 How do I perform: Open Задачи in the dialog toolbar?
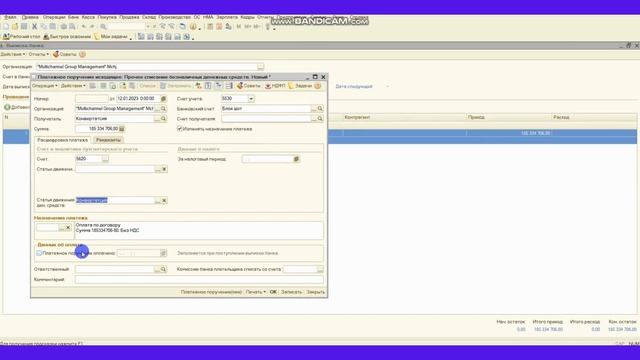point(300,86)
